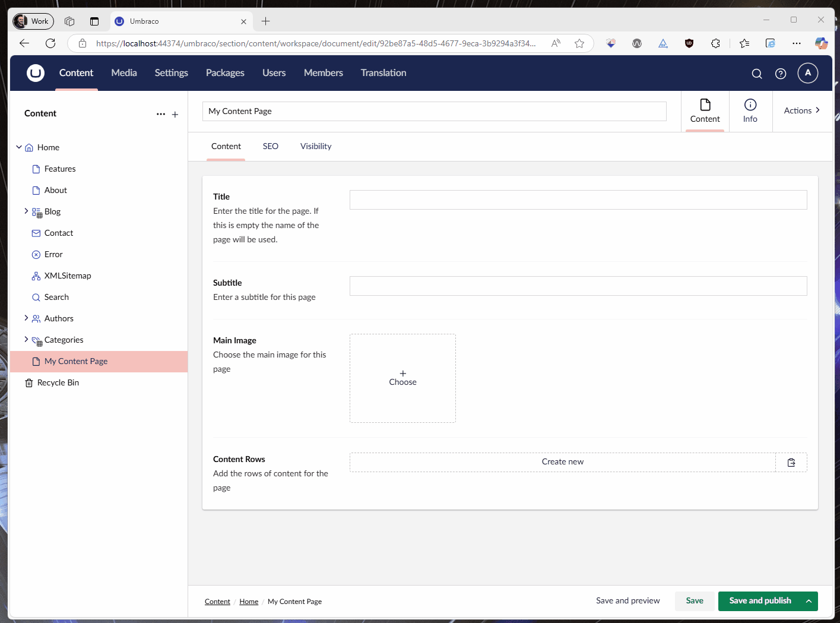
Task: Click the Content workspace view icon
Action: [x=705, y=111]
